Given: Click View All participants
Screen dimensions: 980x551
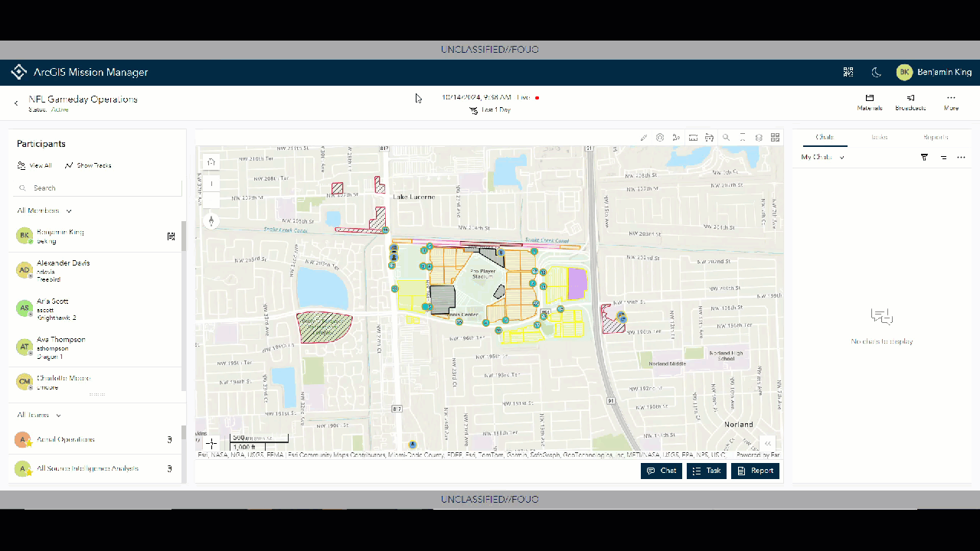Looking at the screenshot, I should click(34, 165).
